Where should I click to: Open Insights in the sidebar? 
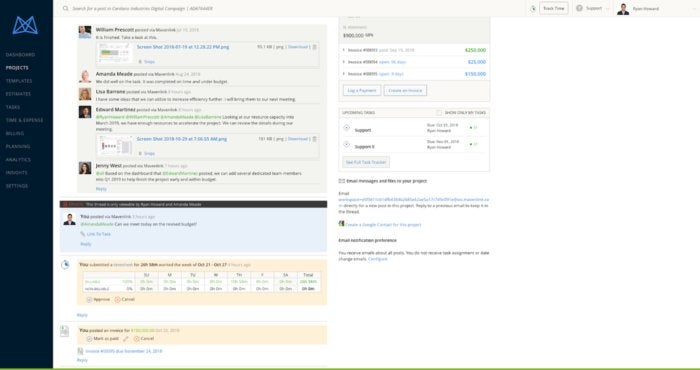coord(17,173)
